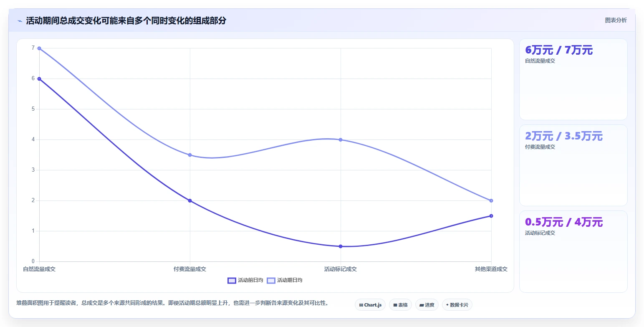This screenshot has height=327, width=644.
Task: Click the 0.5万元 / 4万元 stat card value
Action: [x=564, y=222]
